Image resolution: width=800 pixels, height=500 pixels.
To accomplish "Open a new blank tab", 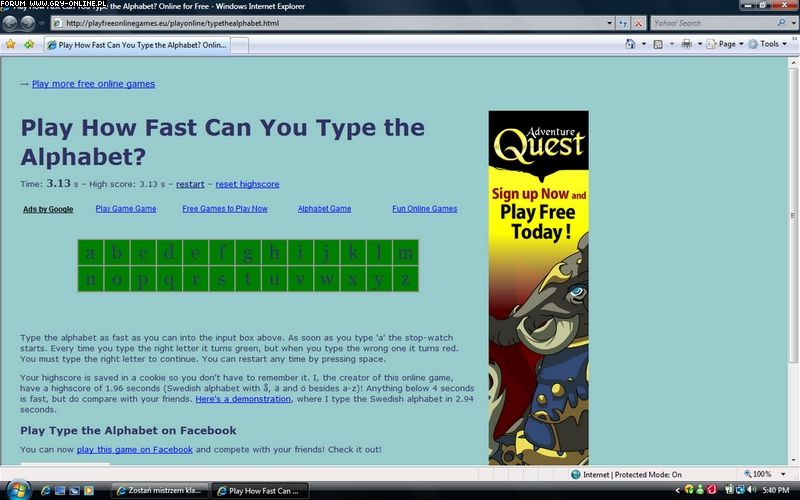I will (x=240, y=45).
